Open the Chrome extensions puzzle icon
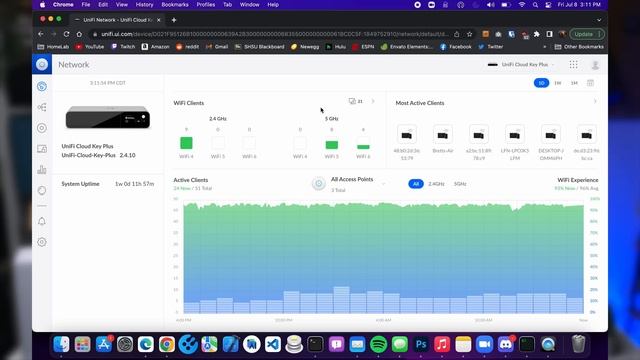 coord(537,34)
